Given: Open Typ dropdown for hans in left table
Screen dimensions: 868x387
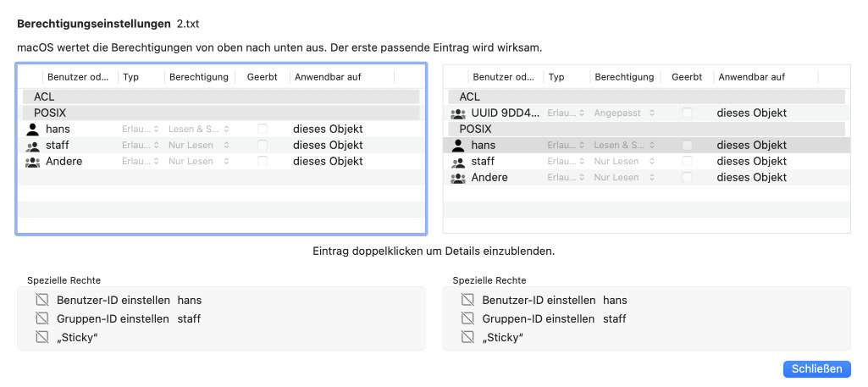Looking at the screenshot, I should point(141,129).
